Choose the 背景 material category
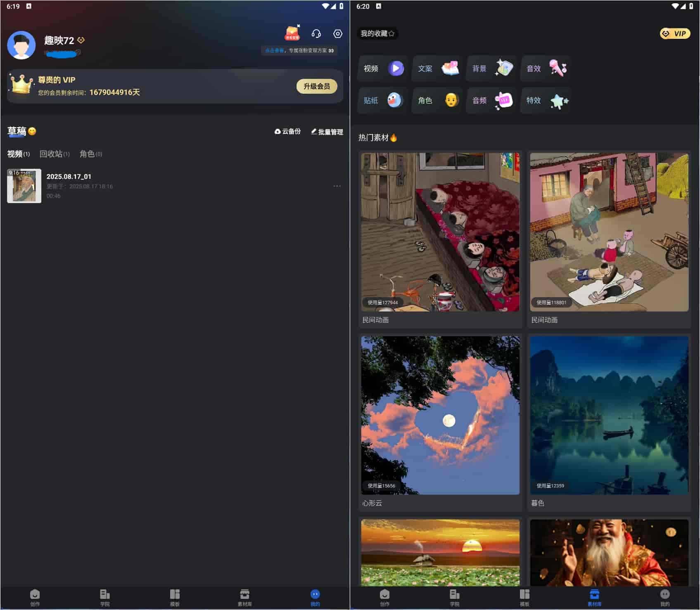The image size is (700, 610). coord(491,69)
